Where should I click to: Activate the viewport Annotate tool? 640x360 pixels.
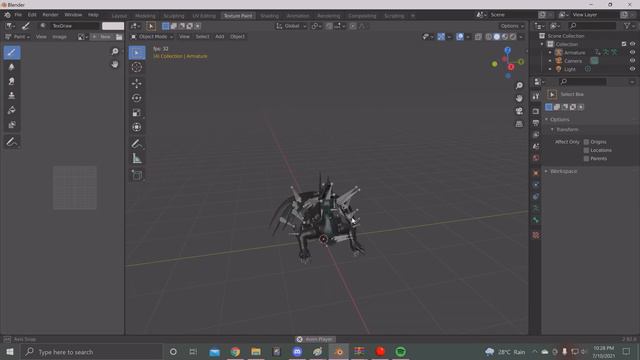(x=137, y=144)
